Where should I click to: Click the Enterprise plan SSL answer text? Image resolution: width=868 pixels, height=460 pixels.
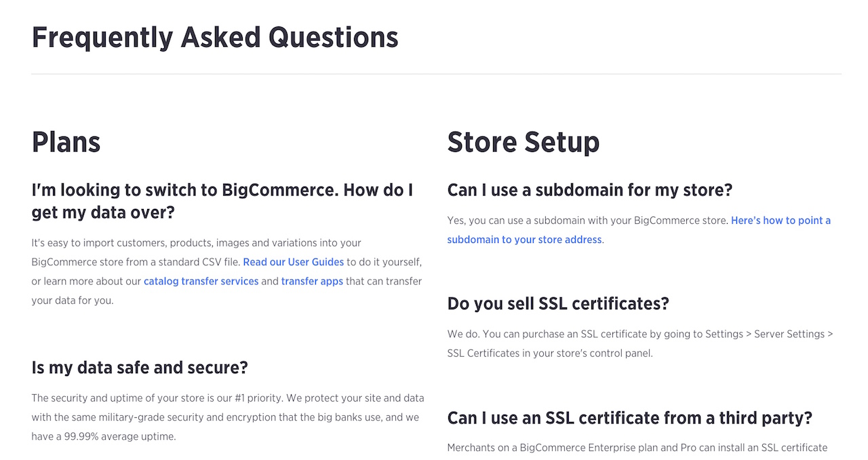(x=637, y=448)
